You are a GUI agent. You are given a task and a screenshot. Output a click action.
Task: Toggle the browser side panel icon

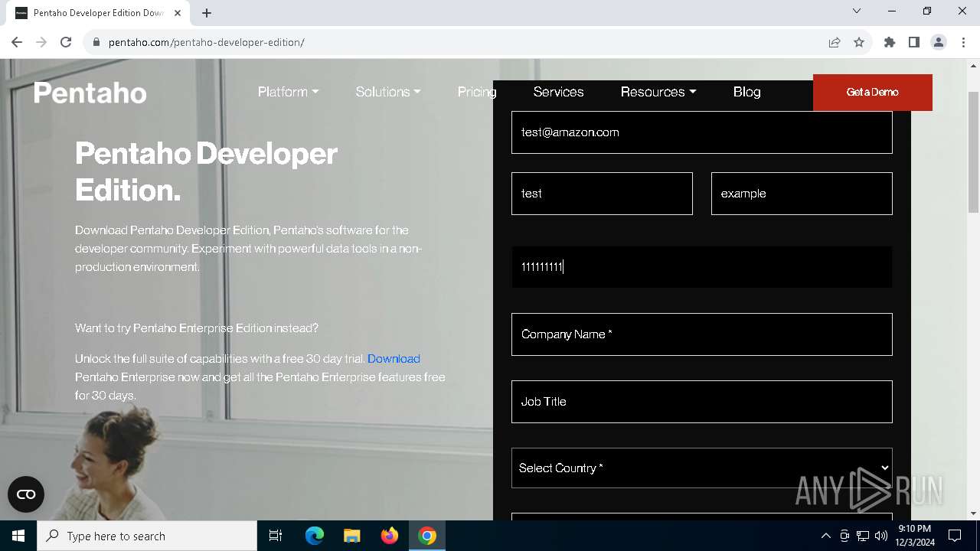coord(914,42)
